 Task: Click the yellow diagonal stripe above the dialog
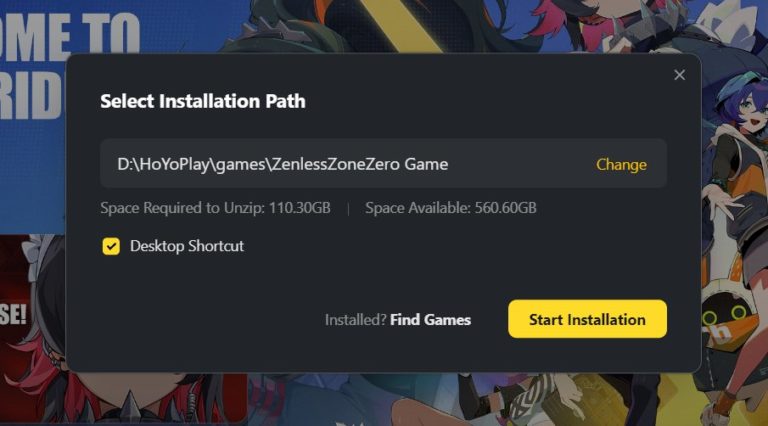pos(392,24)
